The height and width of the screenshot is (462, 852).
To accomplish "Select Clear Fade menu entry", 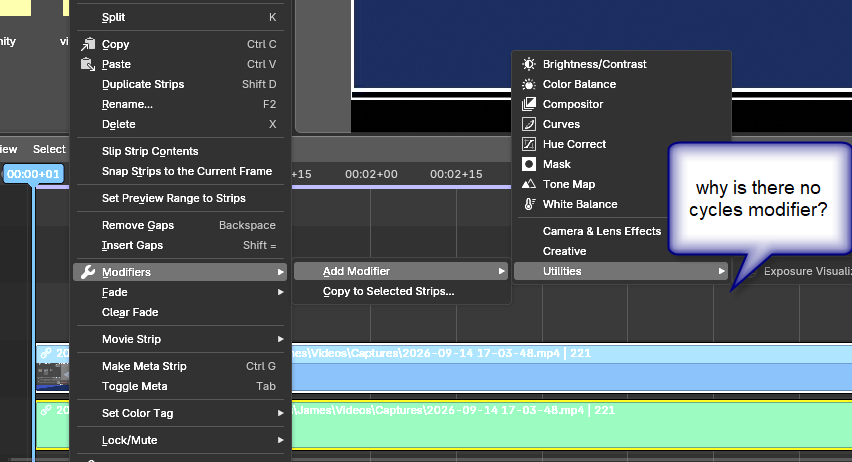I will pyautogui.click(x=180, y=313).
